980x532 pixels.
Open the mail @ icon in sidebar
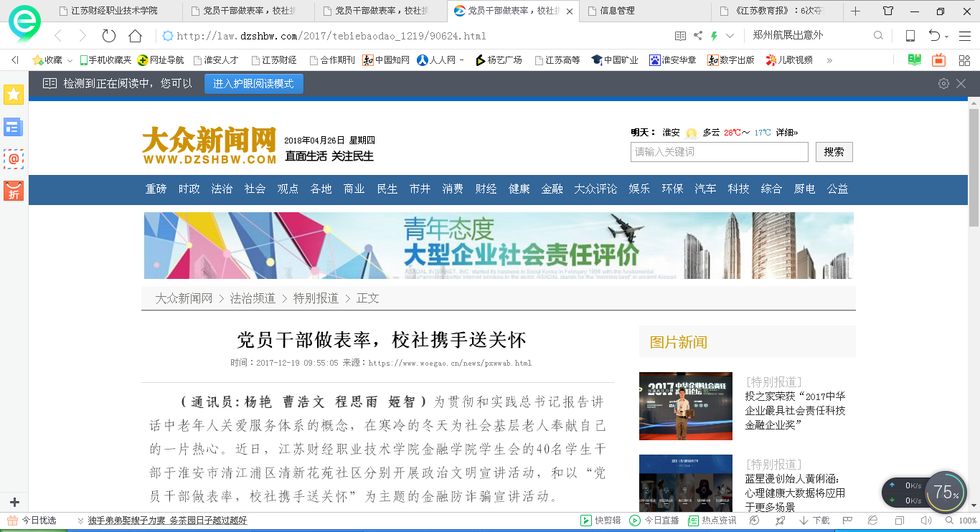pos(14,158)
